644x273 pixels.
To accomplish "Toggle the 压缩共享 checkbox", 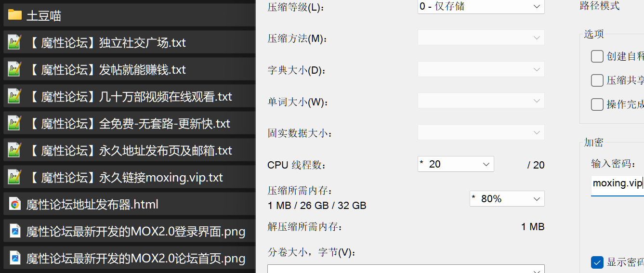I will [x=597, y=80].
